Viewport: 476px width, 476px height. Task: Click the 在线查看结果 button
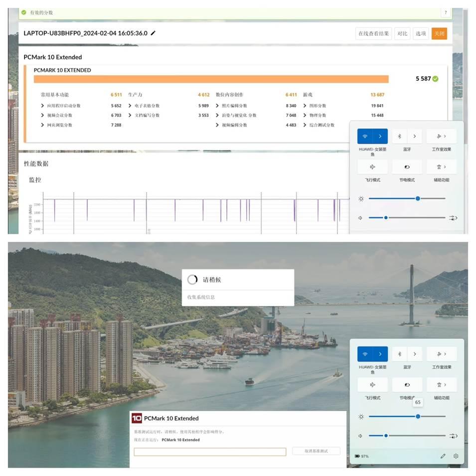pos(373,33)
